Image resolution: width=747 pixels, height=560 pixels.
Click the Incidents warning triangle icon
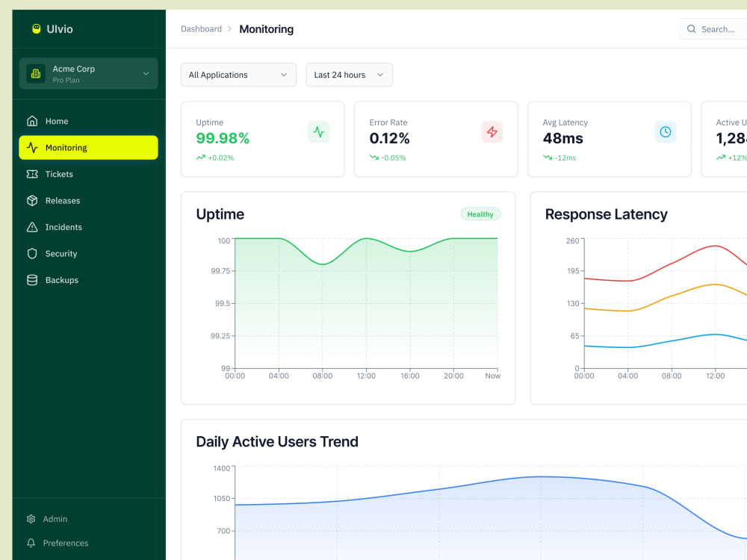pyautogui.click(x=32, y=227)
